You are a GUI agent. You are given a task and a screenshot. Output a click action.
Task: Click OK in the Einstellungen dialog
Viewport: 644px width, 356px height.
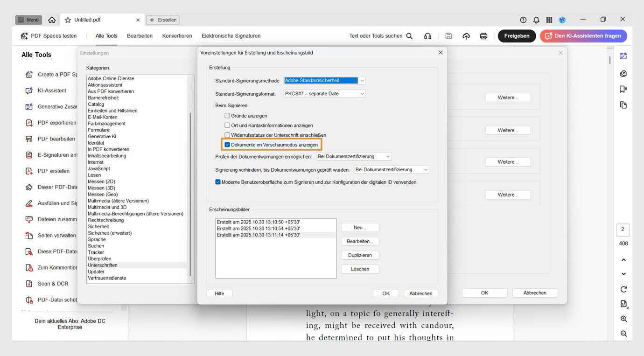pos(484,293)
